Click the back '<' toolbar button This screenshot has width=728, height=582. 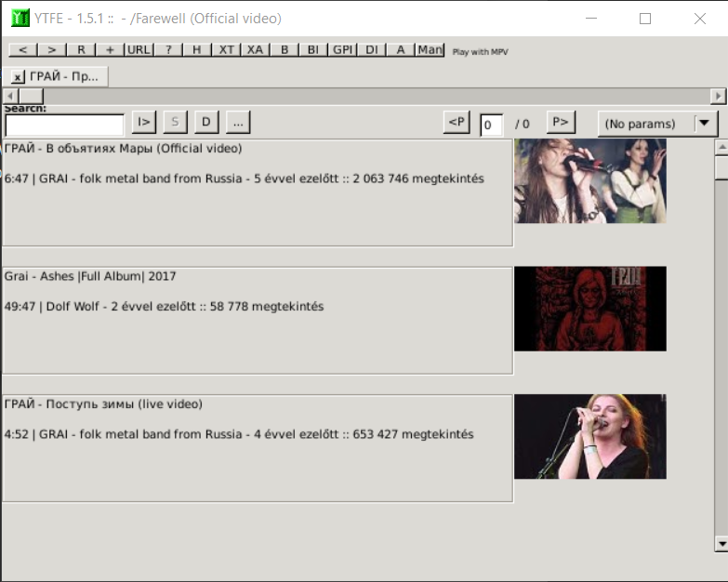coord(22,50)
